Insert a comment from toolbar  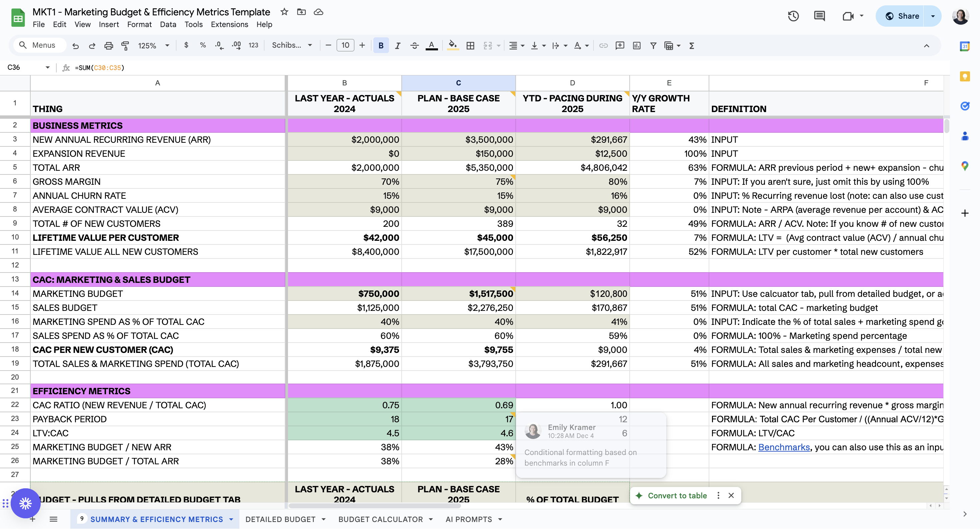click(620, 46)
